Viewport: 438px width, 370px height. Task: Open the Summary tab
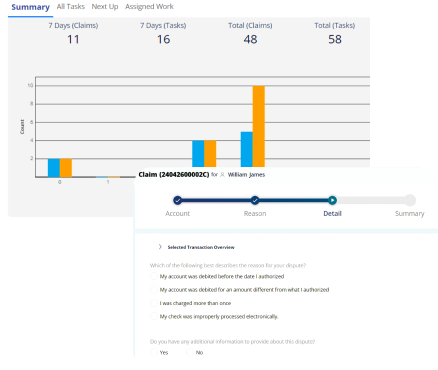tap(30, 7)
